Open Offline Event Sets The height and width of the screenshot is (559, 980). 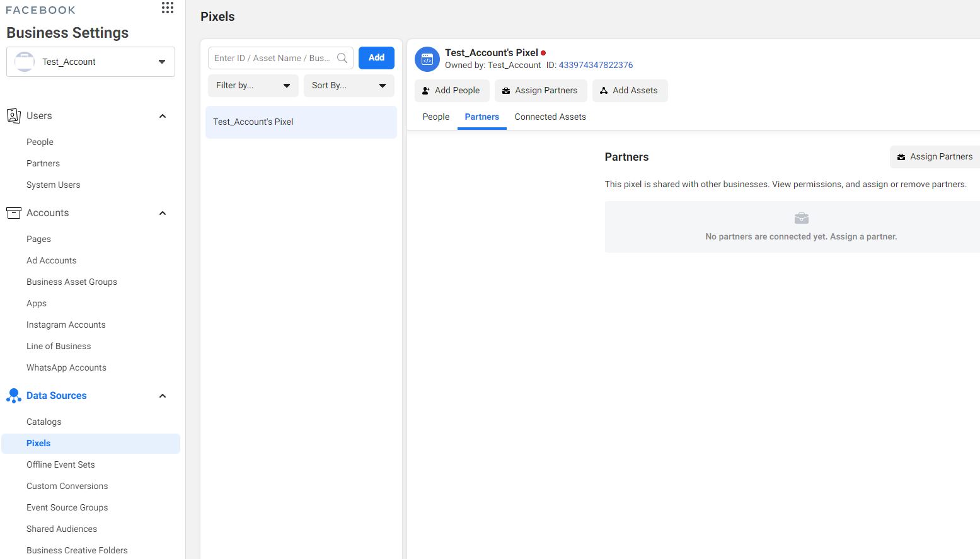coord(61,464)
